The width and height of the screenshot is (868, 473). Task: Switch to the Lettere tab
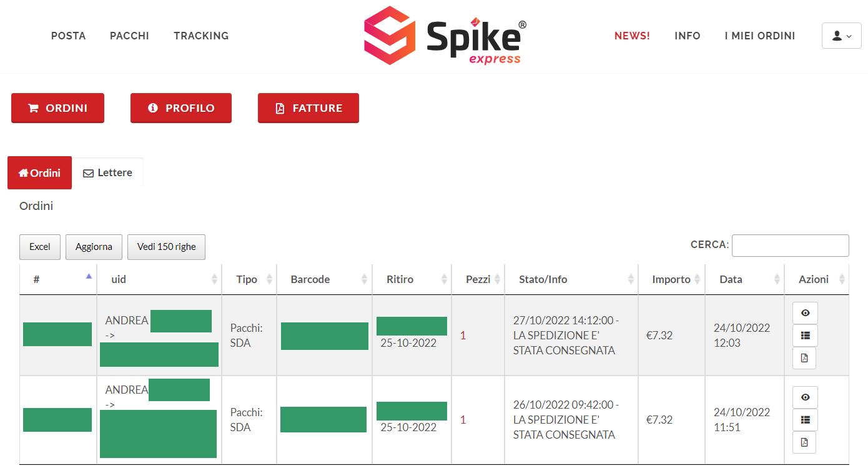coord(107,172)
